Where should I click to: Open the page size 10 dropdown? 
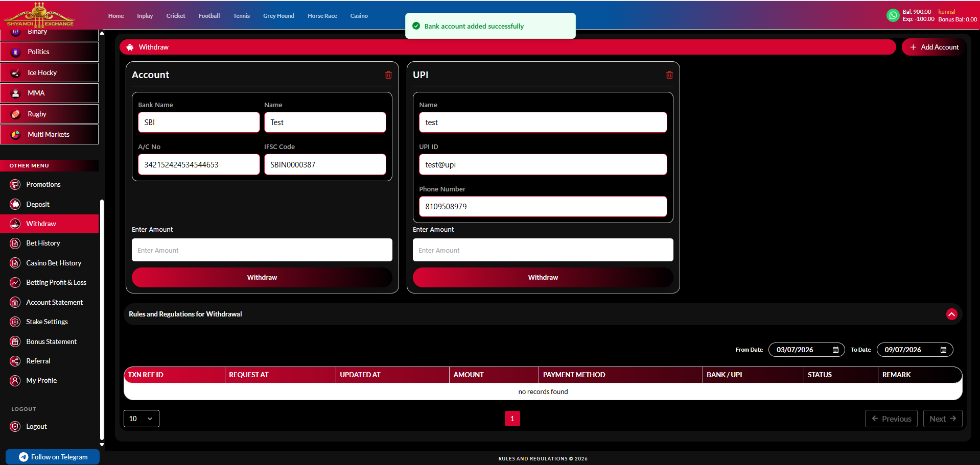click(x=142, y=419)
